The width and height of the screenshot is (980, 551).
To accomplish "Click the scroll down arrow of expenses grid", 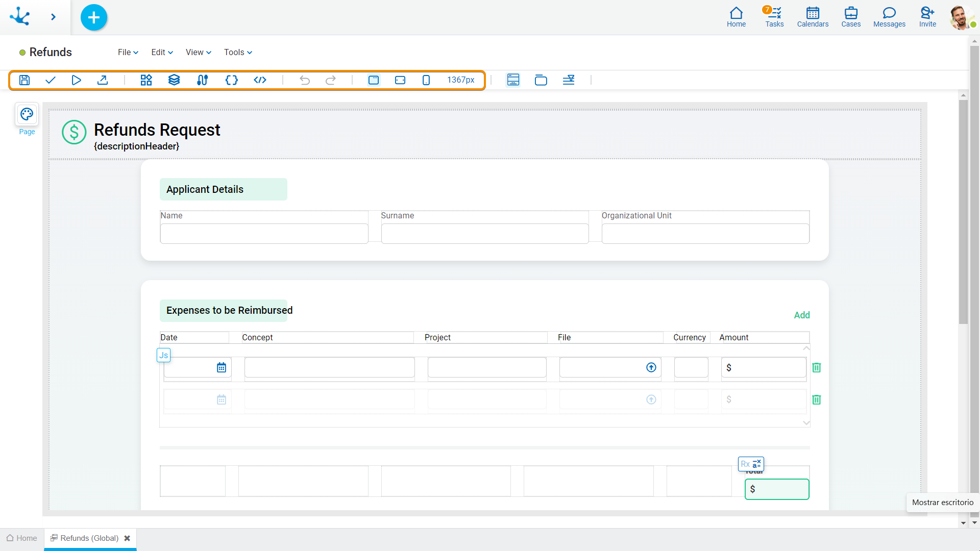I will pos(806,423).
